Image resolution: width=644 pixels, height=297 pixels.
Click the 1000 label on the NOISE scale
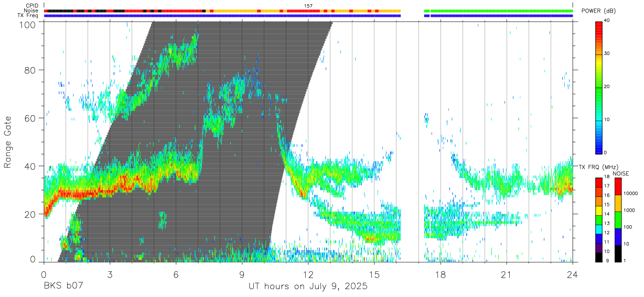(x=629, y=211)
